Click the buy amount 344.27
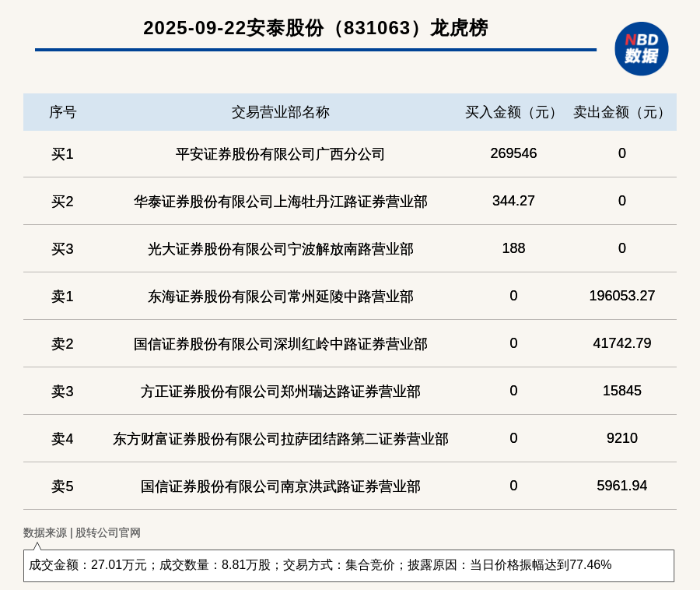Image resolution: width=700 pixels, height=590 pixels. tap(513, 201)
